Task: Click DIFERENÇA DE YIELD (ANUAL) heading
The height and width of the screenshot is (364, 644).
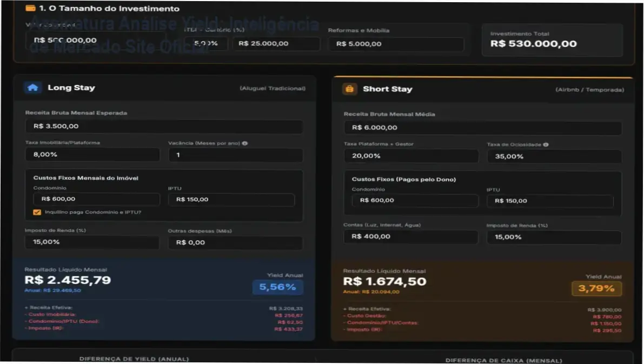Action: pos(134,359)
